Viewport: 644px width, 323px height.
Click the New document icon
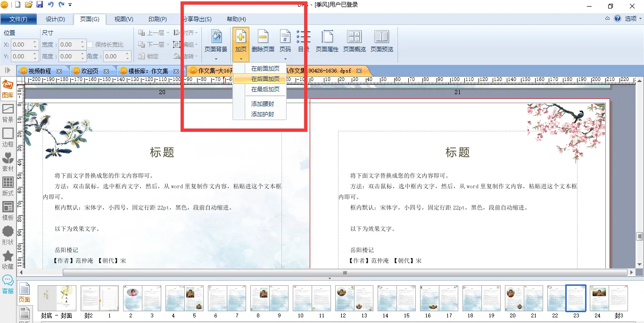18,5
